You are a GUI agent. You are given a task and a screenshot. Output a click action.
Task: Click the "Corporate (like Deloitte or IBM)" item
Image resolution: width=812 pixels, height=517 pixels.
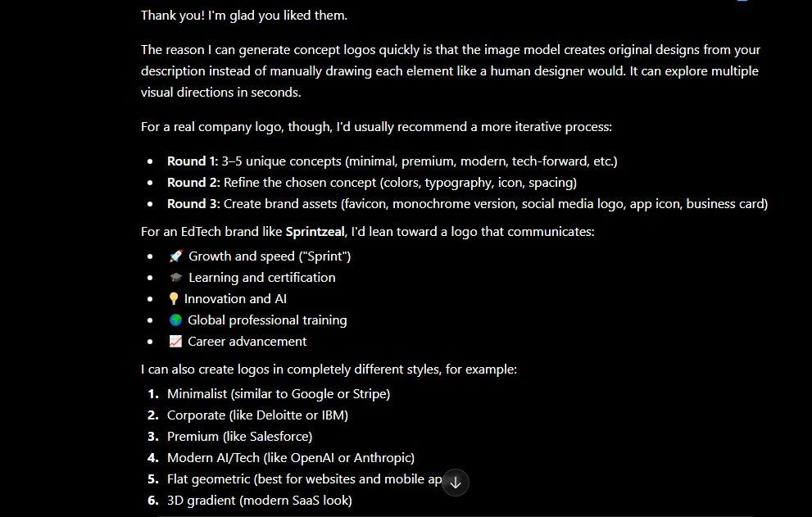(257, 415)
